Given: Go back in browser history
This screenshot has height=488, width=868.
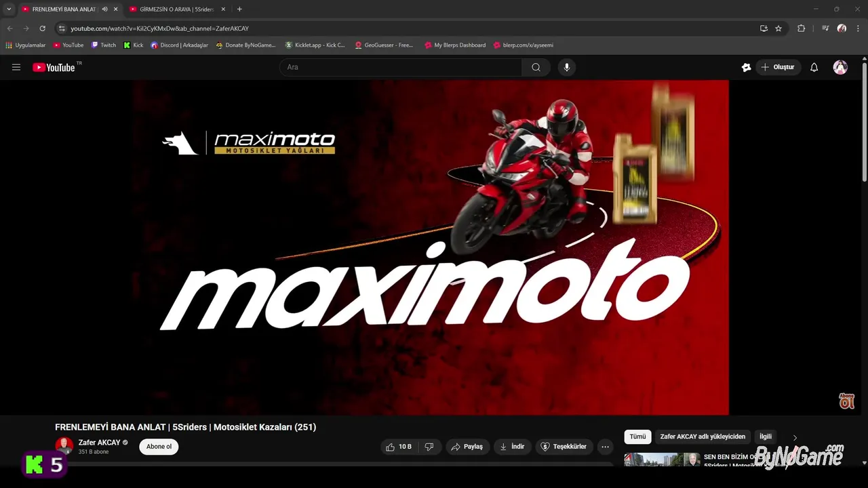Looking at the screenshot, I should tap(9, 28).
